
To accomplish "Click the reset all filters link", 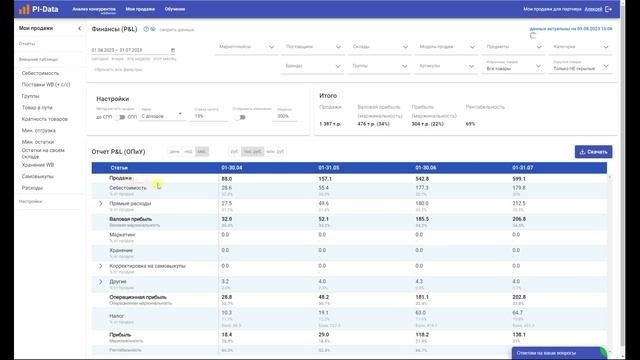I will 118,69.
